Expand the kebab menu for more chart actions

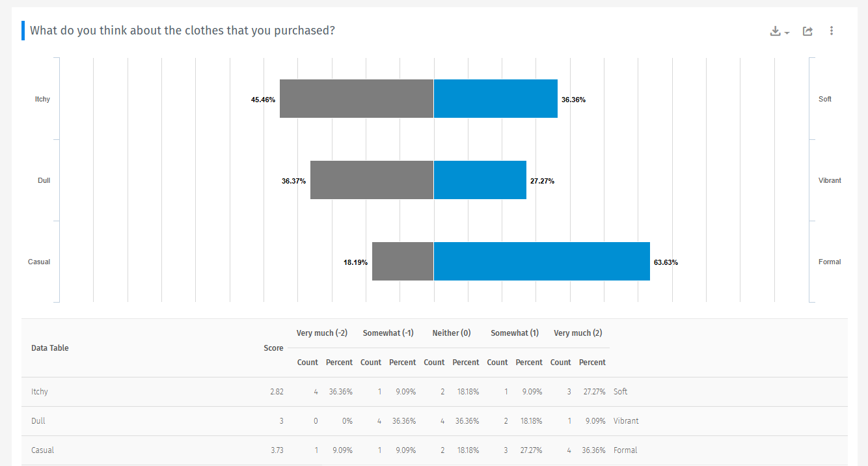(832, 31)
